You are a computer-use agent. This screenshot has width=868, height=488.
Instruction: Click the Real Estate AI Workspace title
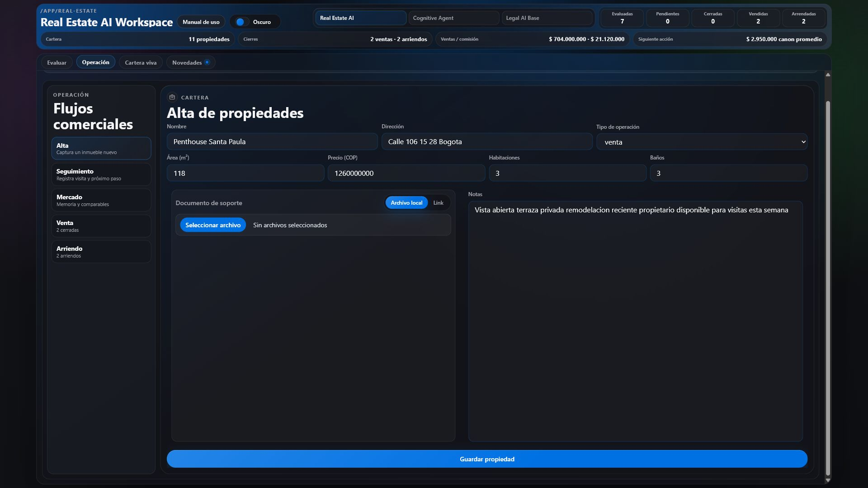[107, 22]
